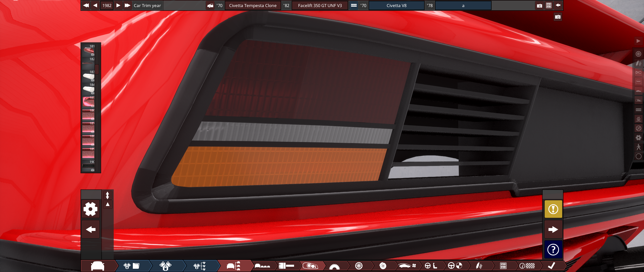Open the aerodynamics tab

(x=407, y=266)
